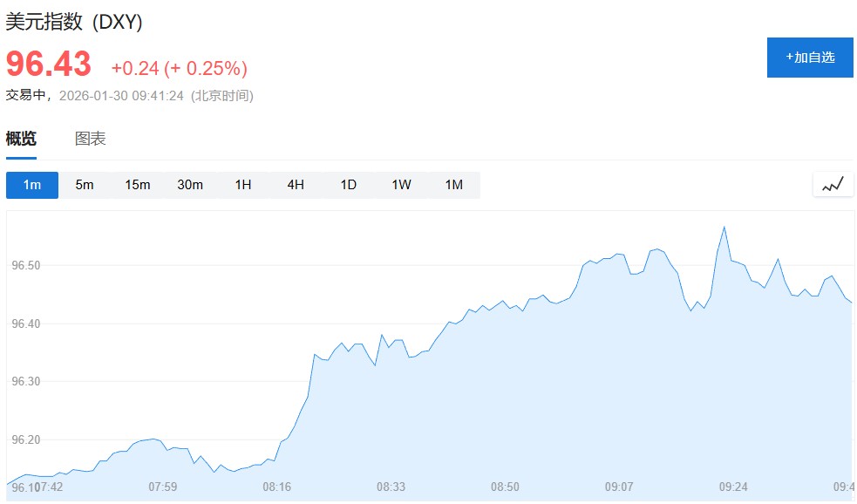Switch chart to 15m interval

point(138,185)
